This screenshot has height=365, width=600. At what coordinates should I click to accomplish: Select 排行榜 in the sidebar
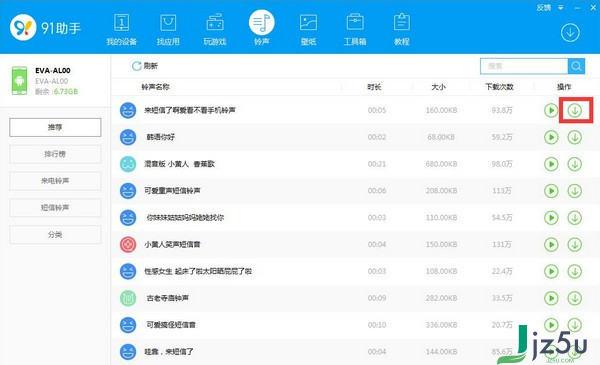[55, 154]
